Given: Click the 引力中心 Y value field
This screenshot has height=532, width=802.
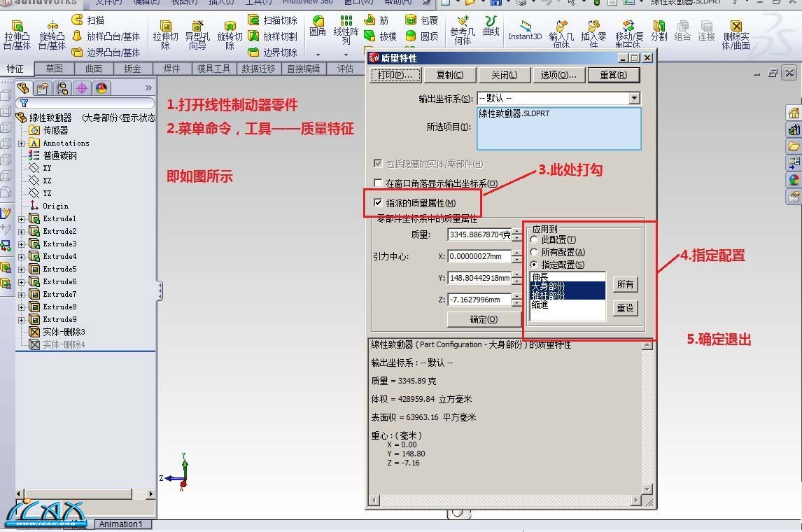Looking at the screenshot, I should [480, 278].
